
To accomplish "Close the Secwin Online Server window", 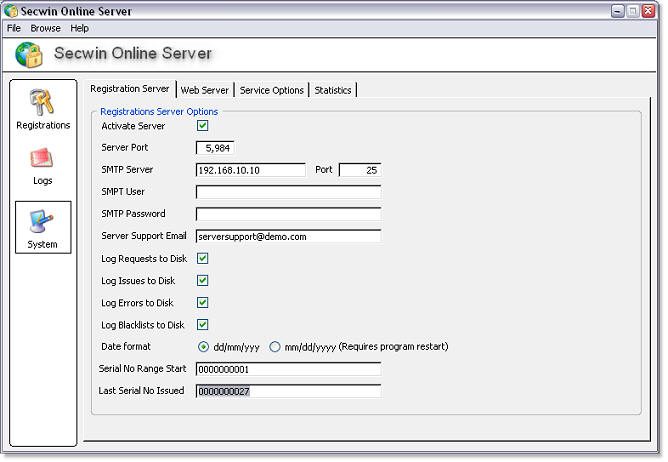I will coord(648,11).
